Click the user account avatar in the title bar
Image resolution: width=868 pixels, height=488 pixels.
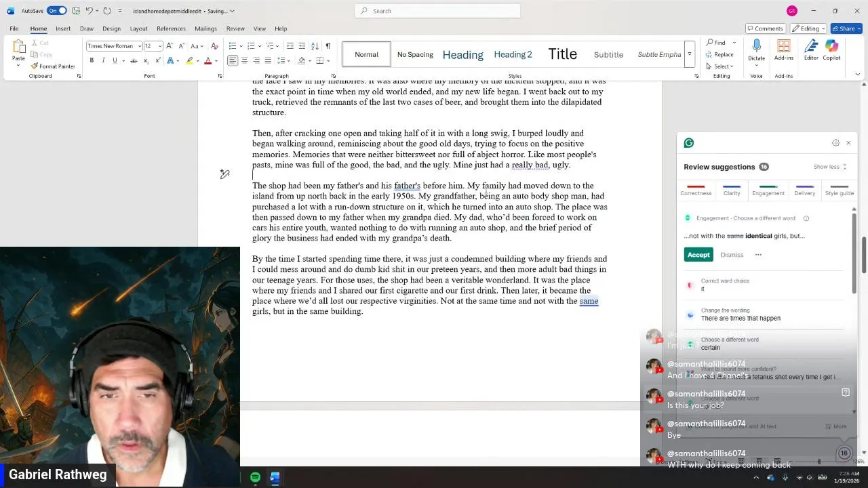click(x=791, y=11)
